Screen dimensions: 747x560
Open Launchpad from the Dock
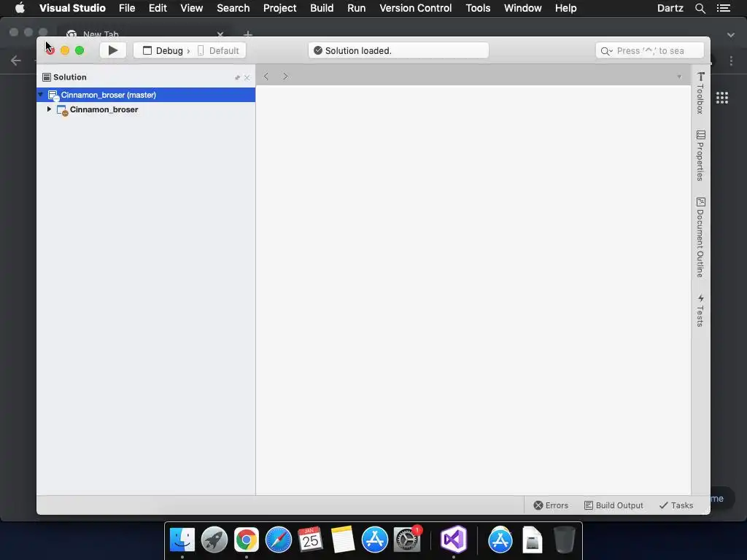click(214, 540)
